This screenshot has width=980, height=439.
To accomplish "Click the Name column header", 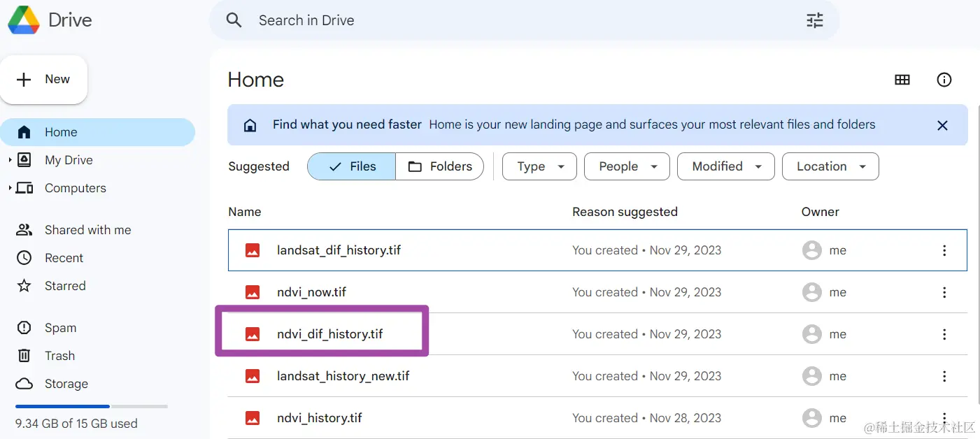I will tap(245, 212).
